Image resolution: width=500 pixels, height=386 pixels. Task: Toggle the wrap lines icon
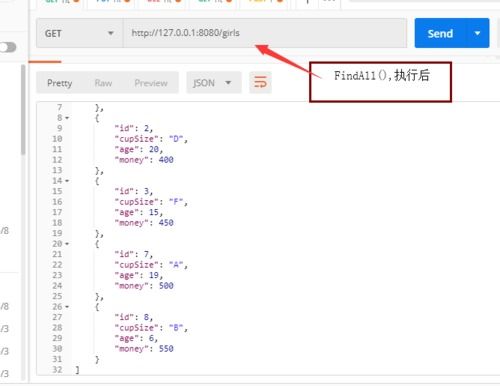pyautogui.click(x=260, y=82)
